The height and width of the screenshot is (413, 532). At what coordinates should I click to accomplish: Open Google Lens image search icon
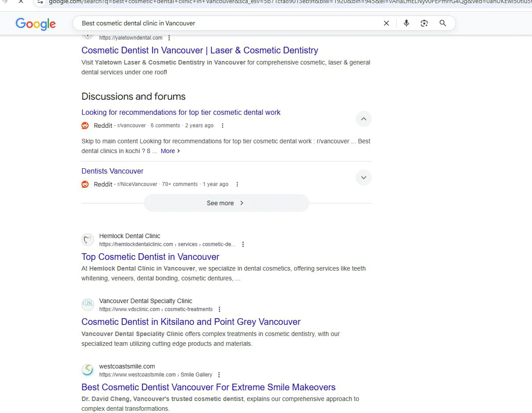pos(424,23)
